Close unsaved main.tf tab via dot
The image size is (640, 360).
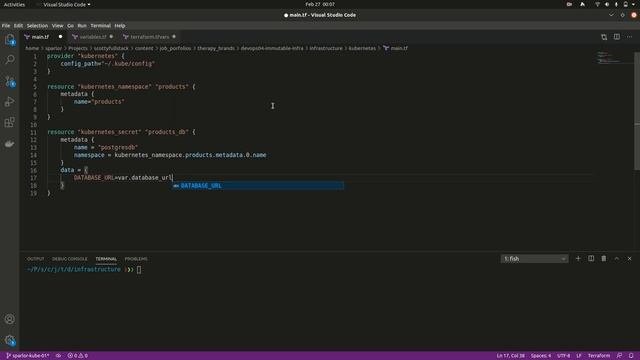click(60, 37)
